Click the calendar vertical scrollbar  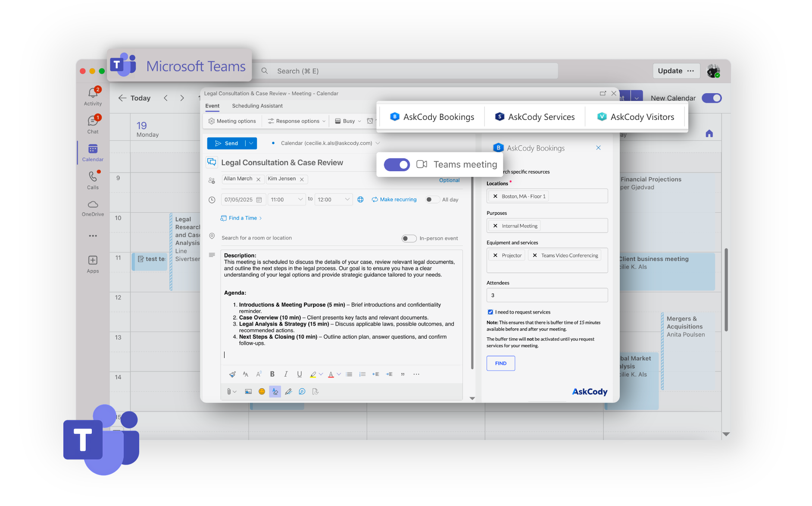[x=726, y=290]
